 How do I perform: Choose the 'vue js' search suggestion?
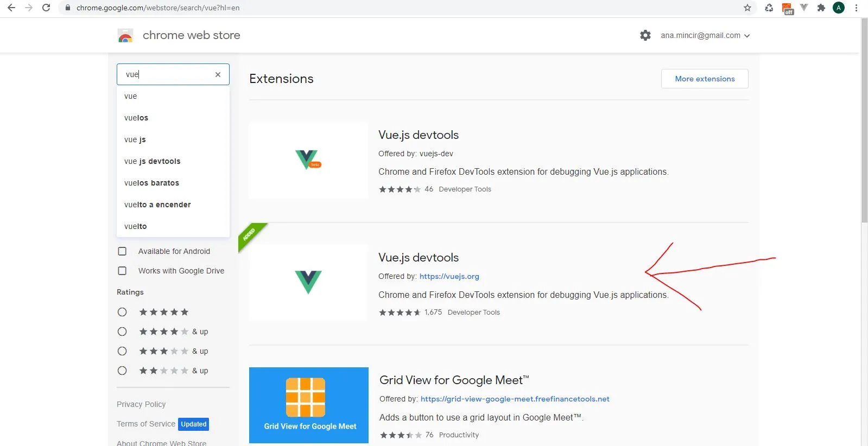(x=173, y=139)
